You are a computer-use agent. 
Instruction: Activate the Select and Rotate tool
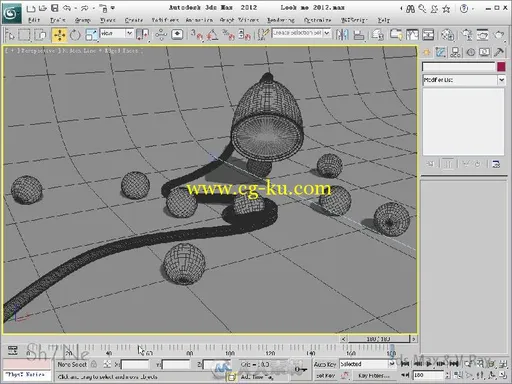pyautogui.click(x=75, y=35)
